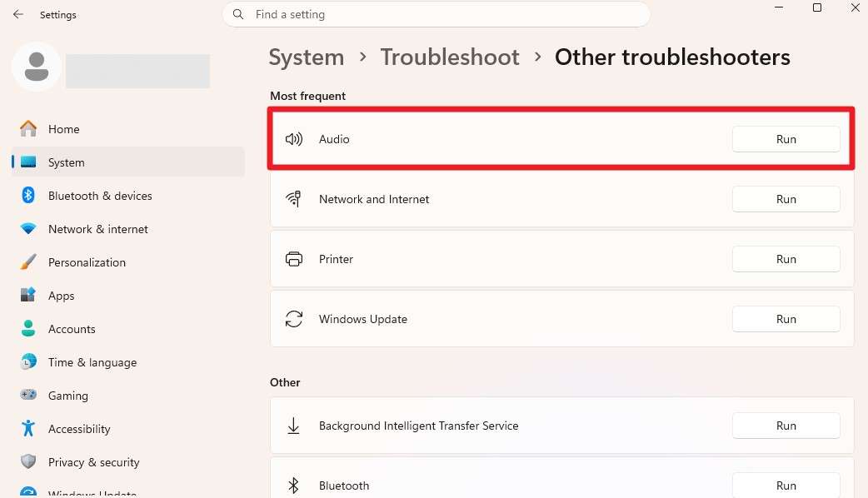
Task: Click the Accounts person icon
Action: tap(28, 329)
